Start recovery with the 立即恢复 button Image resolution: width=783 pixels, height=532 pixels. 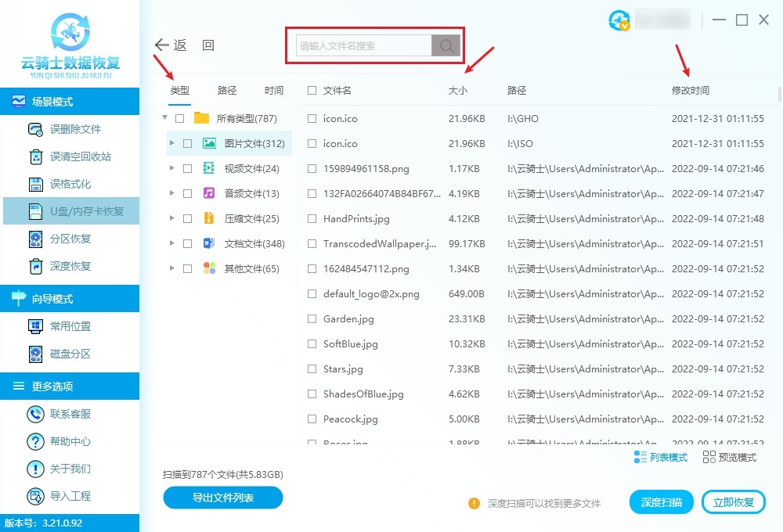coord(733,501)
